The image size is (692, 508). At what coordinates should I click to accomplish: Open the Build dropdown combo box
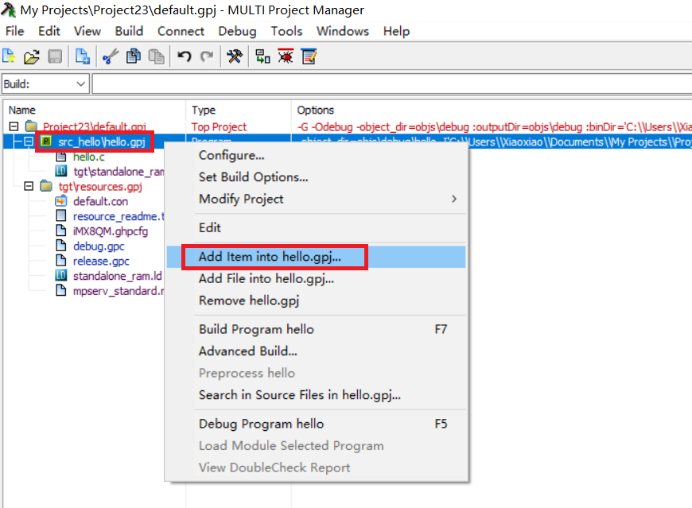coord(80,84)
